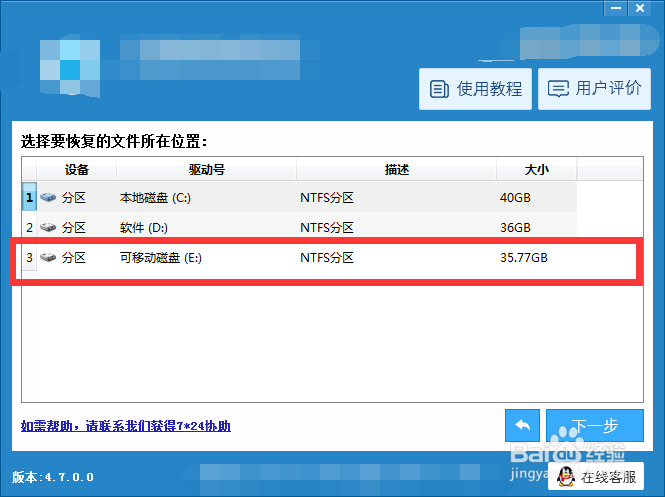Click the QQ penguin icon in 在线客服
665x497 pixels.
[x=566, y=477]
